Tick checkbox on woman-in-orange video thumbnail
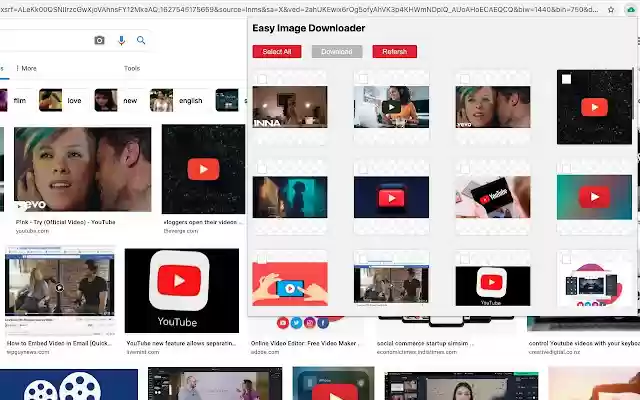The image size is (640, 400). pos(363,78)
